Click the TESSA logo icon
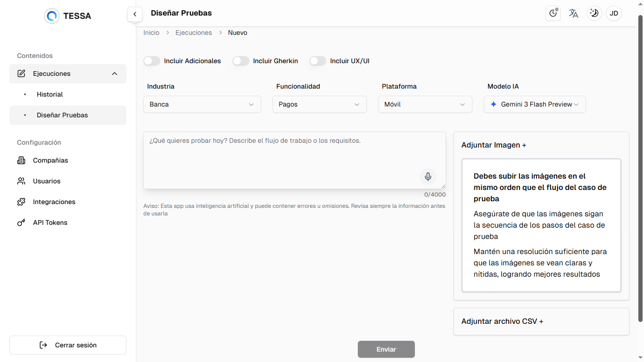 (52, 16)
